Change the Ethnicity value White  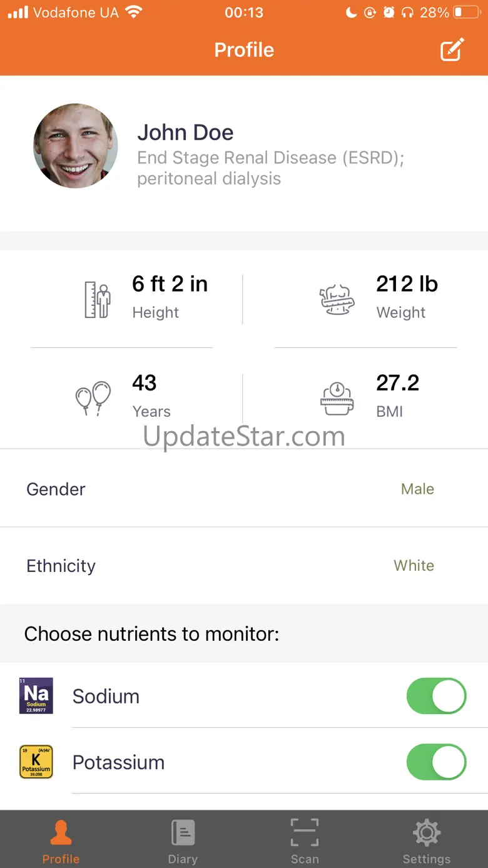point(414,566)
